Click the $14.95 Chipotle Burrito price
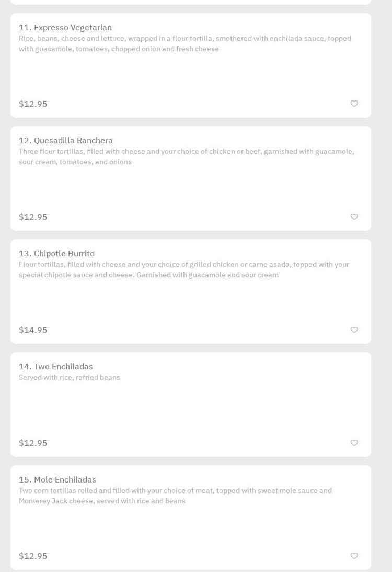This screenshot has height=572, width=392. (x=33, y=330)
